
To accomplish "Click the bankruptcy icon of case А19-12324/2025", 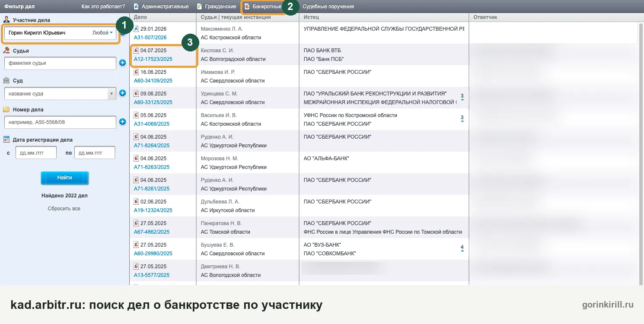I will point(136,201).
